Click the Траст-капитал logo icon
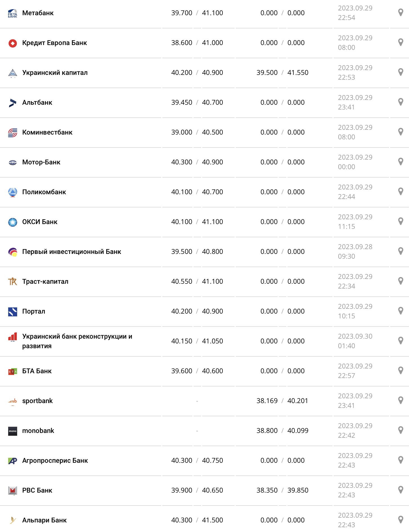Screen dimensions: 409x532 pyautogui.click(x=12, y=281)
